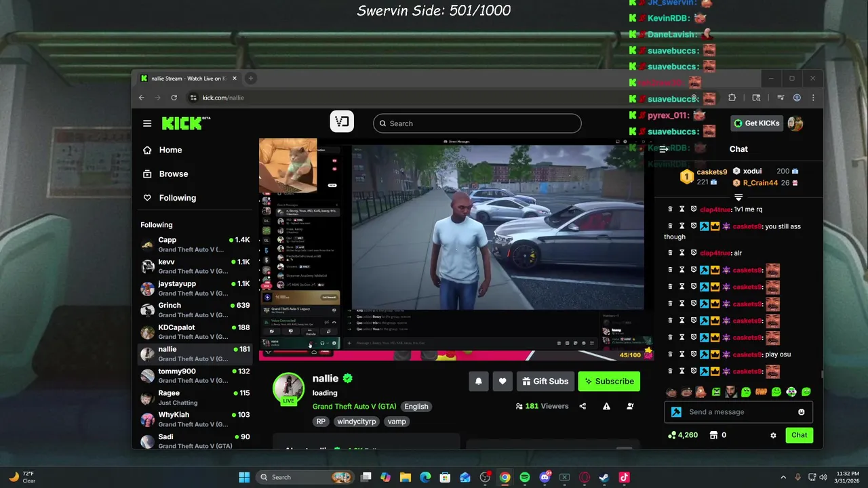Open a new Chrome tab
This screenshot has width=868, height=488.
coord(250,78)
